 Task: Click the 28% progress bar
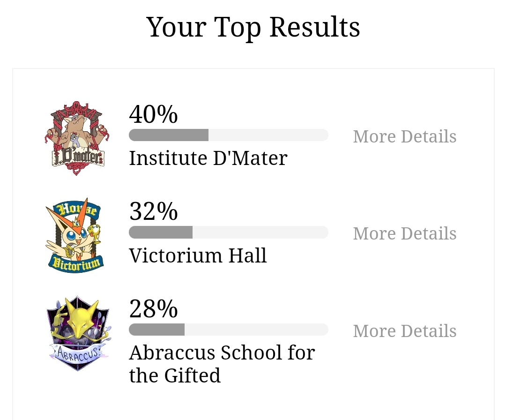[x=229, y=330]
